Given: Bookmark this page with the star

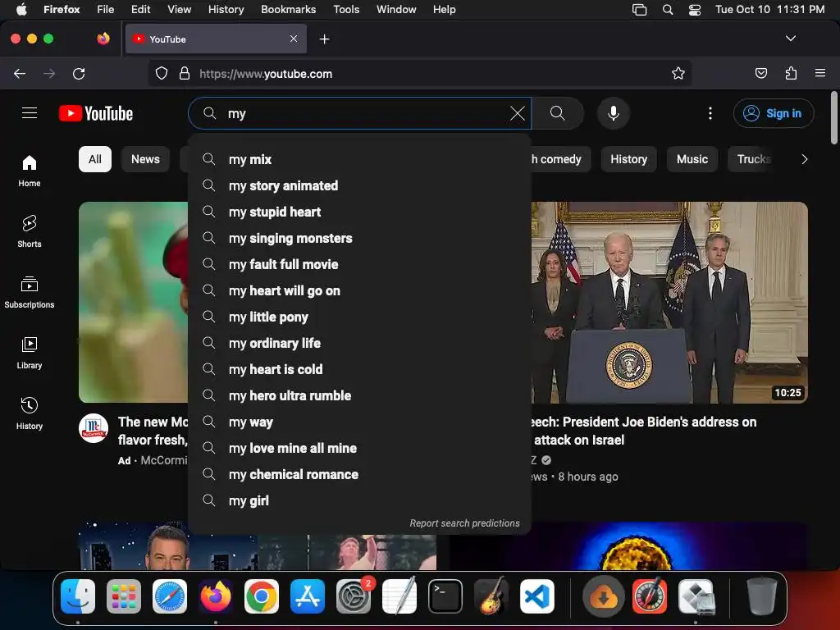Looking at the screenshot, I should (678, 73).
